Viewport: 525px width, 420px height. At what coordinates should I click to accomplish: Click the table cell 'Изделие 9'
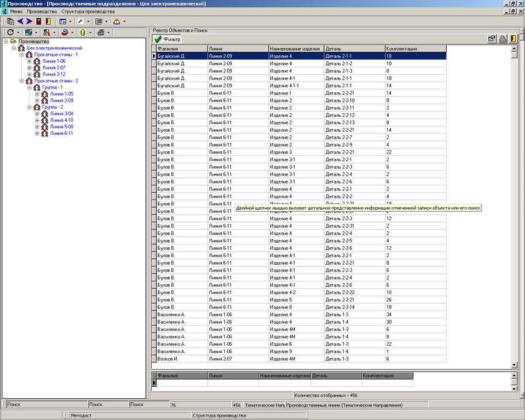[296, 352]
